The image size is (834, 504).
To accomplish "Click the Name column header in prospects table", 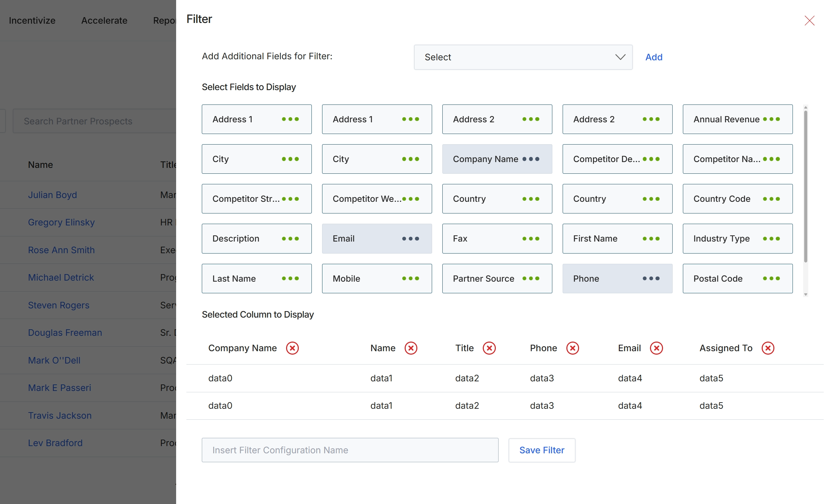I will point(40,165).
